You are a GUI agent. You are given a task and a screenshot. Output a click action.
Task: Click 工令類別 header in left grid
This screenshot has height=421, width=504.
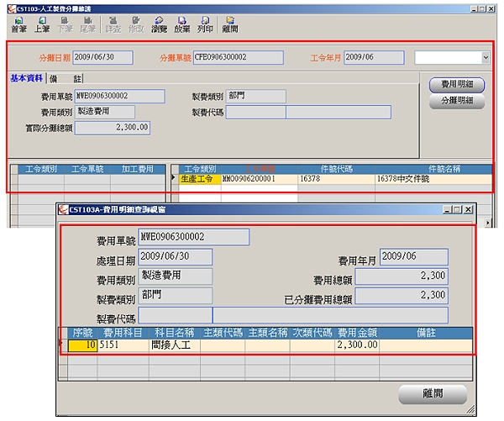tap(41, 169)
